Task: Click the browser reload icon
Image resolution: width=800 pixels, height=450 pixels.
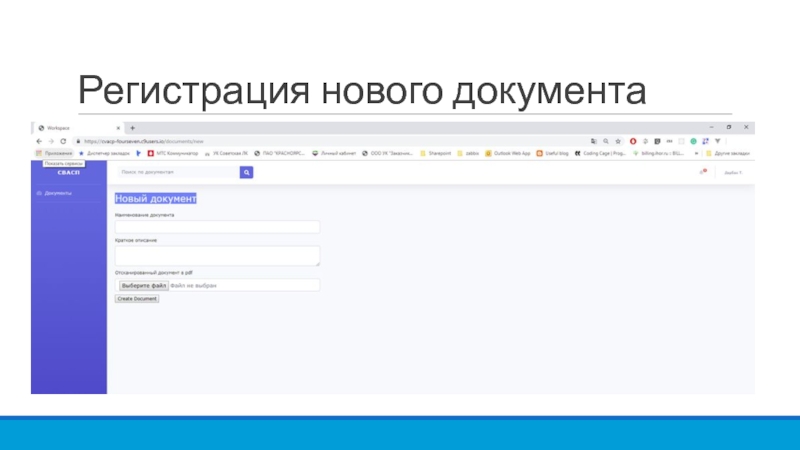Action: click(65, 141)
